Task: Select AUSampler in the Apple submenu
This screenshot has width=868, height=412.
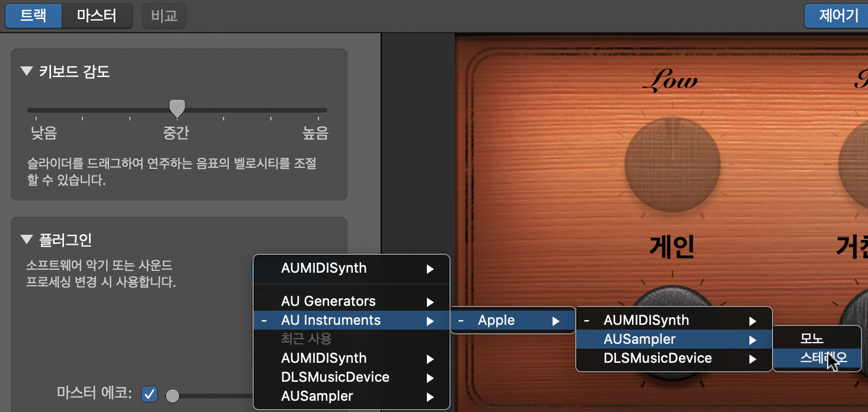Action: tap(674, 340)
